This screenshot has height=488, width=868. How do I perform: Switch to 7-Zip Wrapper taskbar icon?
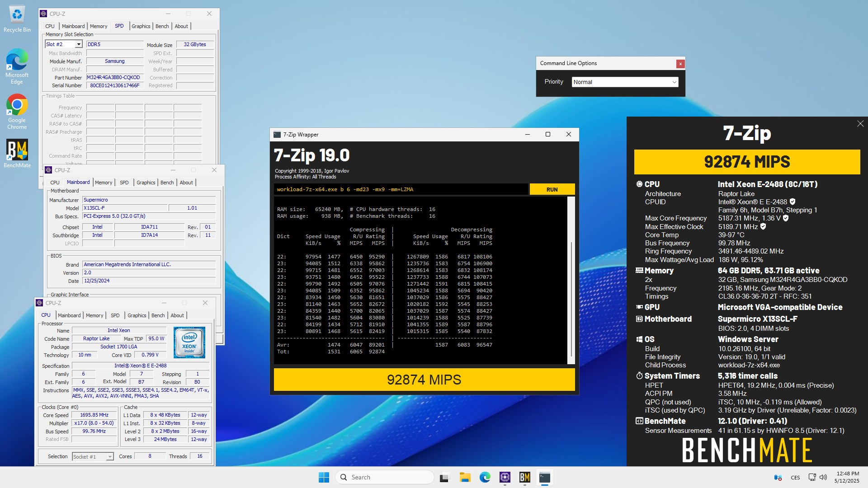(x=545, y=477)
